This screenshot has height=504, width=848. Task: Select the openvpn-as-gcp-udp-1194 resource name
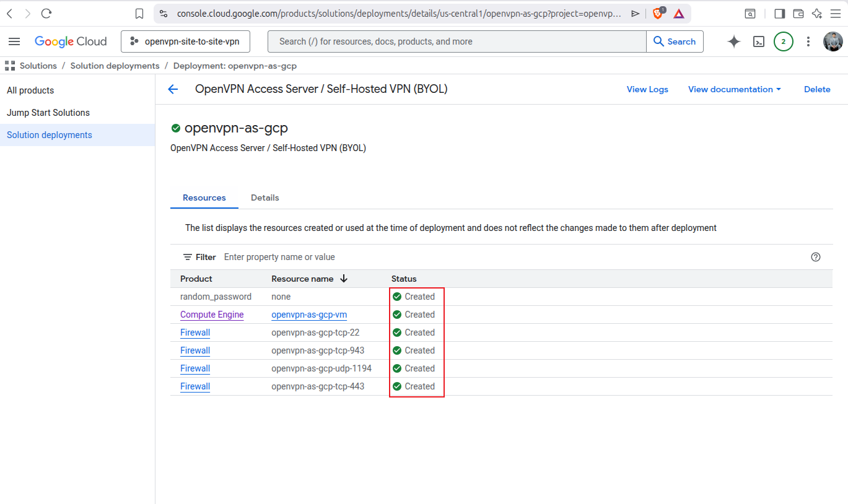tap(321, 368)
